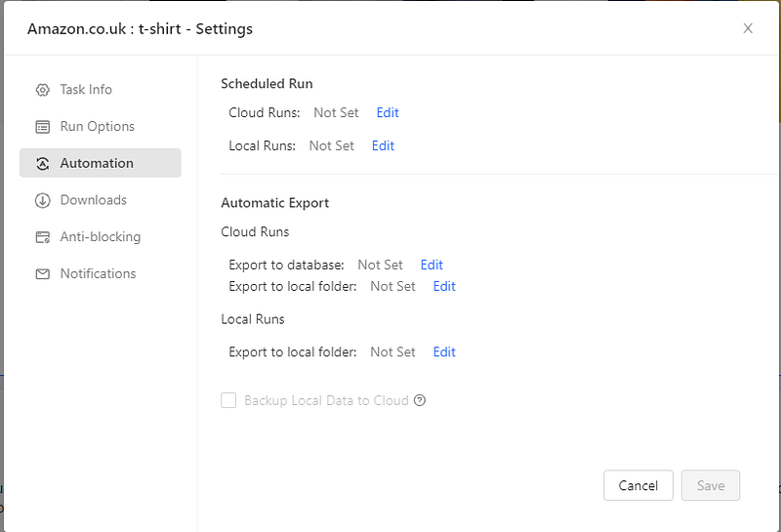Select the Anti-blocking menu item
Viewport: 781px width, 532px height.
click(101, 237)
